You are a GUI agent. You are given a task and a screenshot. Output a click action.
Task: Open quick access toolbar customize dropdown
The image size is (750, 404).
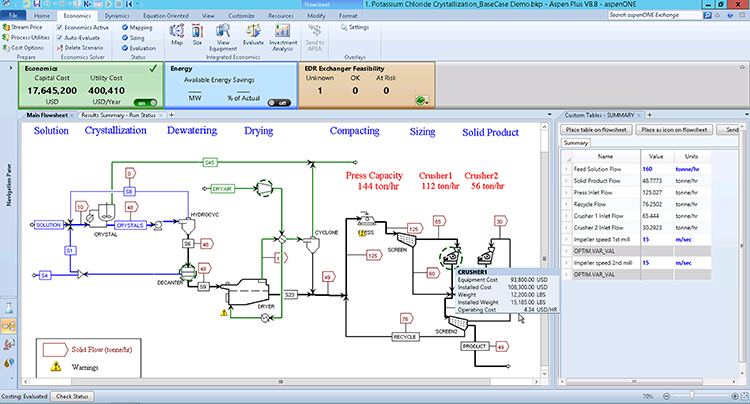pos(137,4)
